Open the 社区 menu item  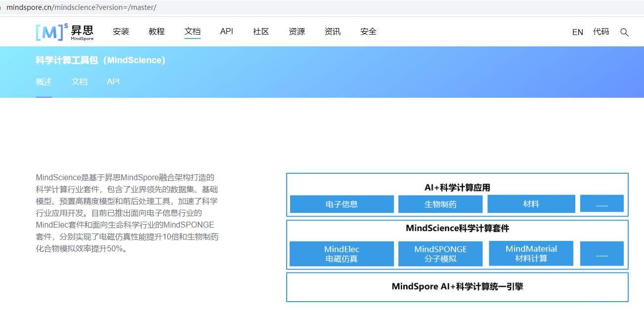[261, 32]
